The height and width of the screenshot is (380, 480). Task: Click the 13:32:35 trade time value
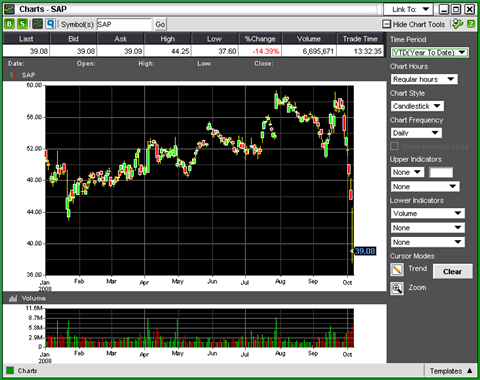[368, 51]
